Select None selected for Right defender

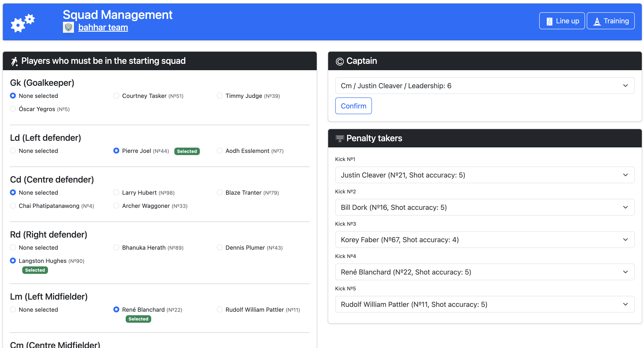(13, 247)
